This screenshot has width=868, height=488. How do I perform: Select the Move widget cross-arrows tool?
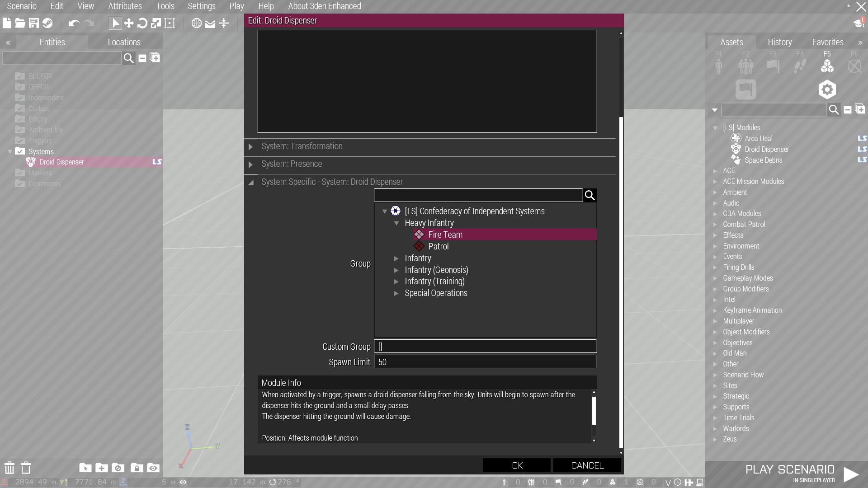[x=129, y=23]
